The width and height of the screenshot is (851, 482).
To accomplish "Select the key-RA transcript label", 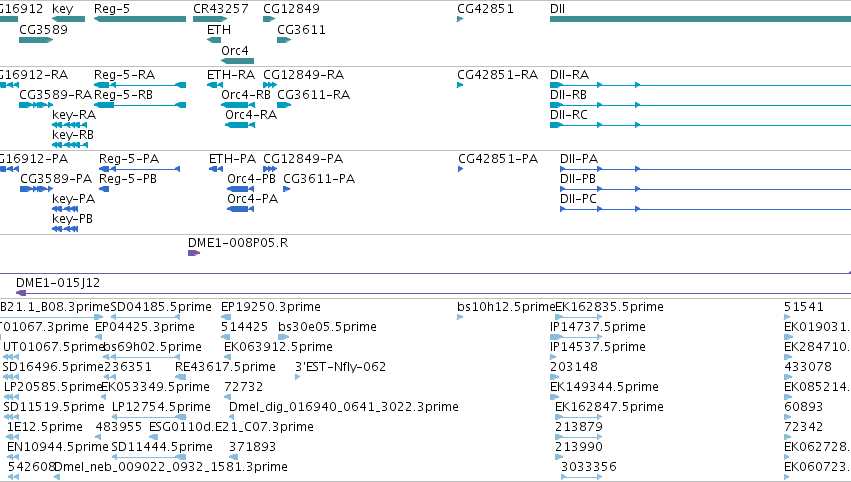I will [x=74, y=115].
